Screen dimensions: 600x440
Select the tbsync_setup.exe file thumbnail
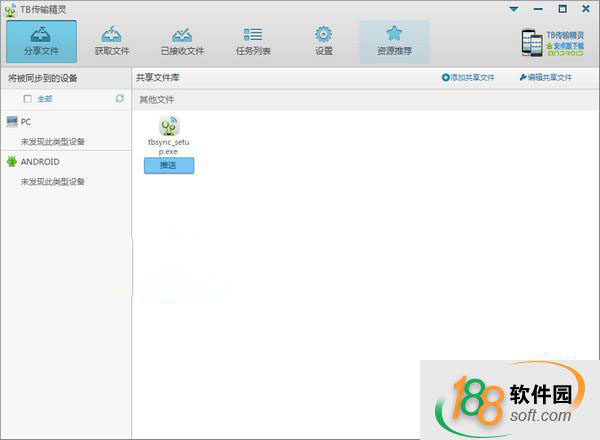click(168, 127)
